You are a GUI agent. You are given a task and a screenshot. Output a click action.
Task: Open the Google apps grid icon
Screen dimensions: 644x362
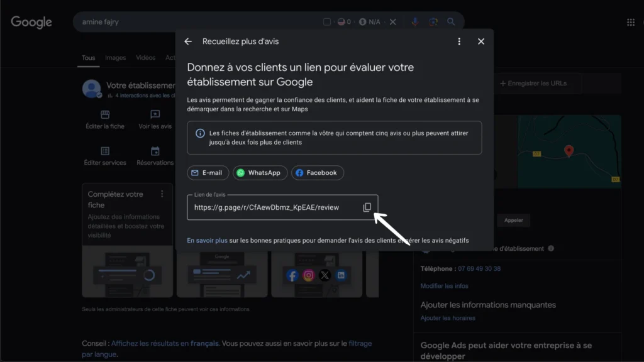631,22
